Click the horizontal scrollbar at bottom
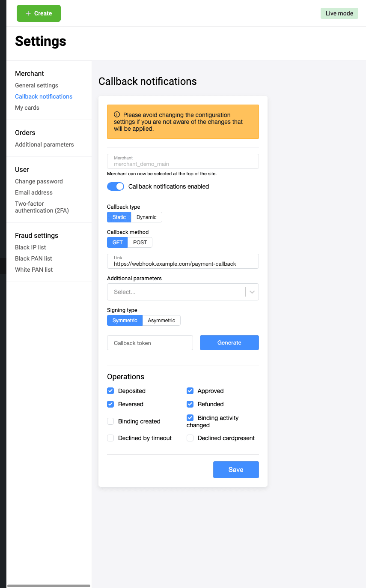366x588 pixels. (49, 585)
